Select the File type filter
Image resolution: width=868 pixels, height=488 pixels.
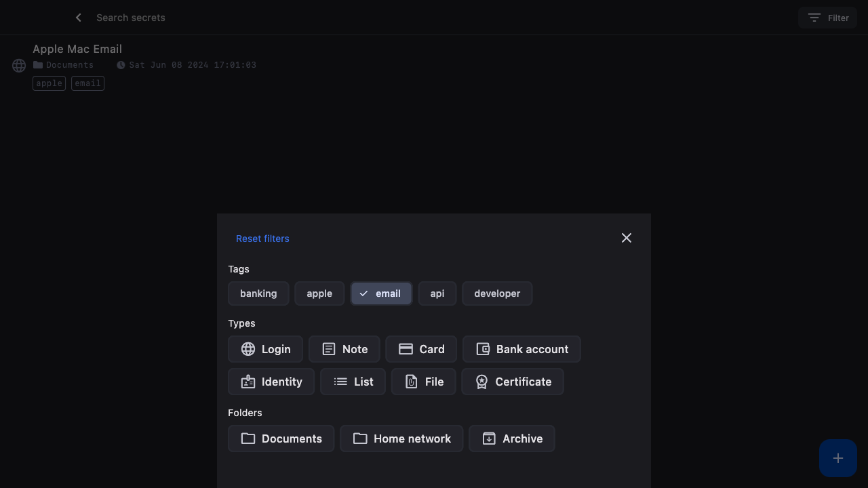pyautogui.click(x=423, y=382)
